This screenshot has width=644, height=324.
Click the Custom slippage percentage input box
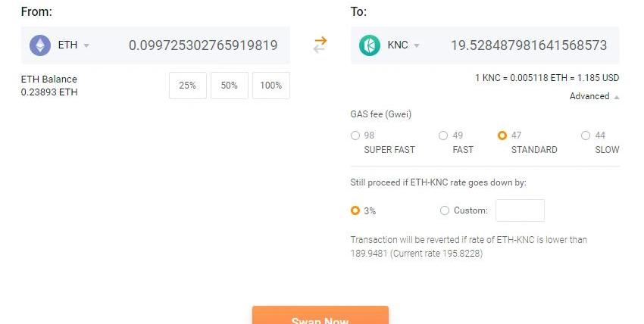pyautogui.click(x=520, y=210)
